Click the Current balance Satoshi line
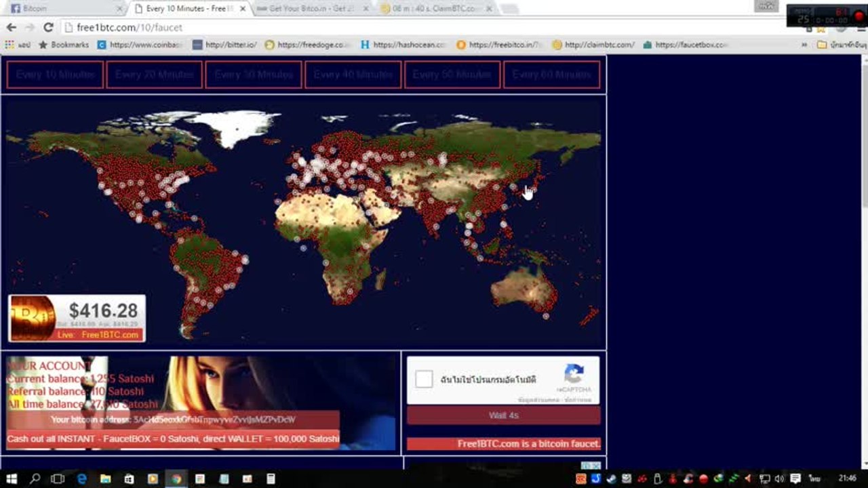The height and width of the screenshot is (488, 868). coord(80,378)
